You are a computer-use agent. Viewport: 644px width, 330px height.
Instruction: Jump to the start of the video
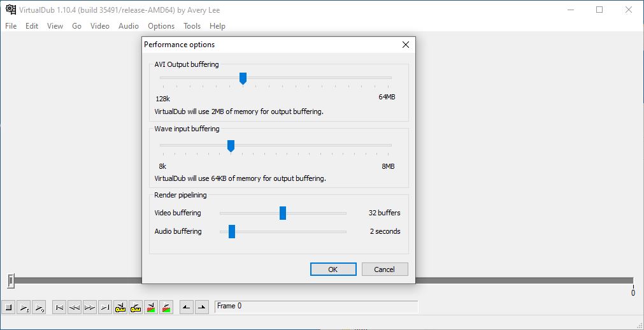tap(59, 307)
